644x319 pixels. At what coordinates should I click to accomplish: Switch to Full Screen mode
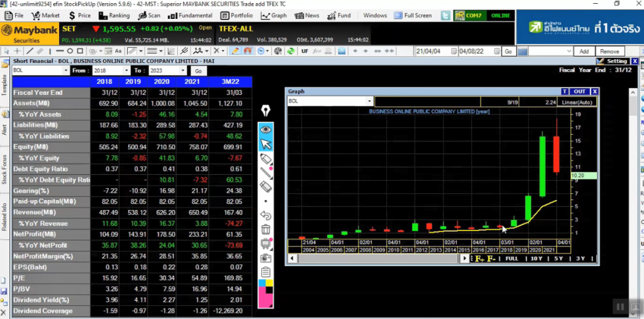413,16
